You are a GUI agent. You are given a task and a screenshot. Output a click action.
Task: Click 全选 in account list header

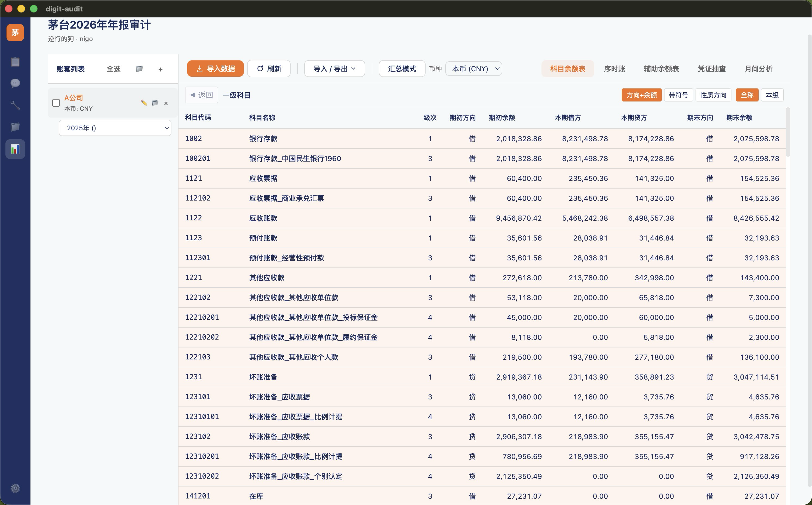(113, 69)
